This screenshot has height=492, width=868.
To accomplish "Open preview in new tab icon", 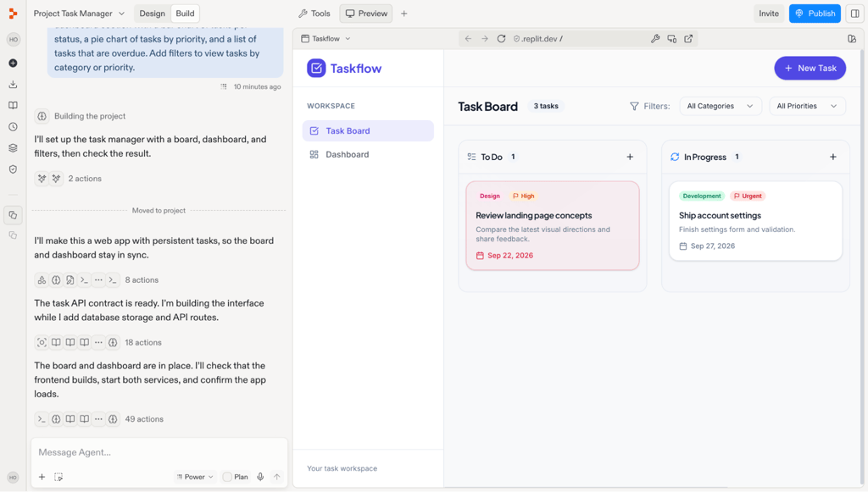I will (x=688, y=39).
